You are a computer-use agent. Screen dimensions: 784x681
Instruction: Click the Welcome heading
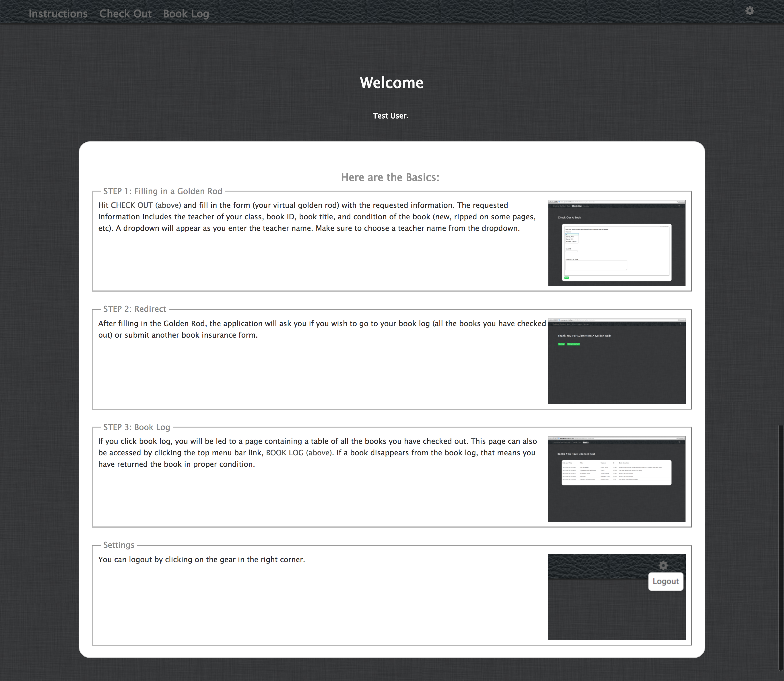pos(391,83)
